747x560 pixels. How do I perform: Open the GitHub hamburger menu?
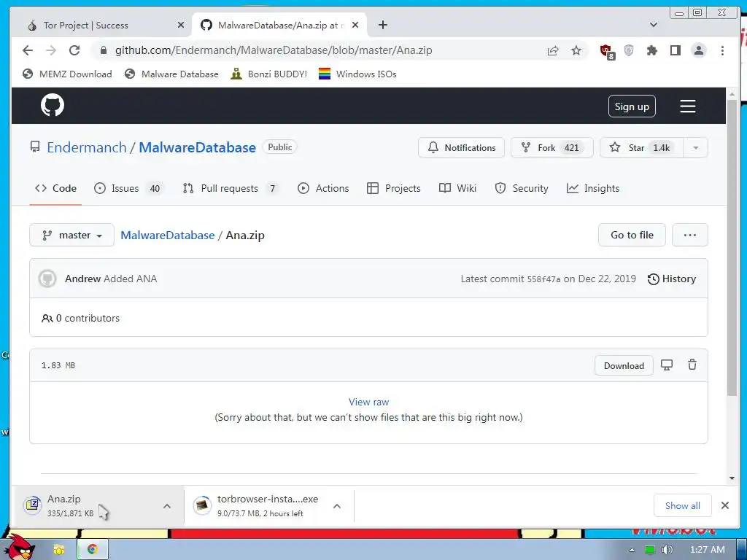click(x=687, y=106)
